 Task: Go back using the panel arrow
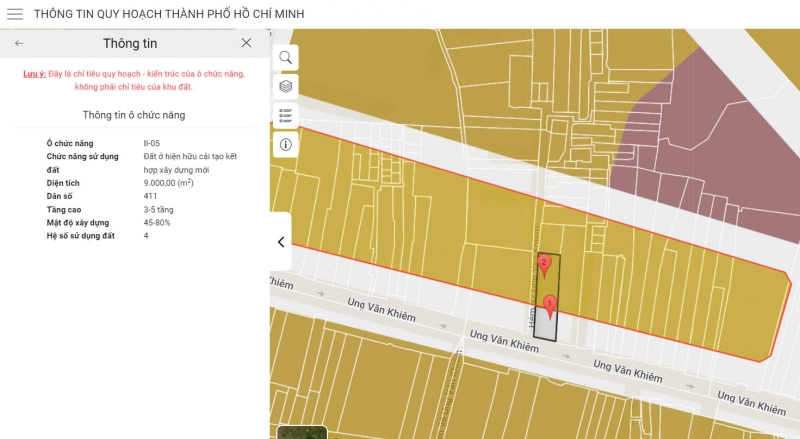pos(19,43)
